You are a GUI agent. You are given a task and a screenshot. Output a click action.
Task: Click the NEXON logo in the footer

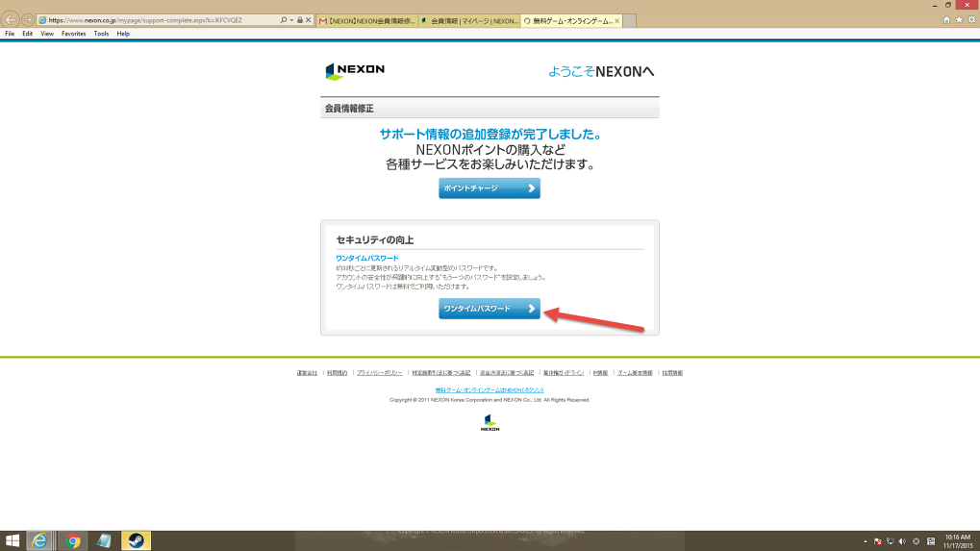point(490,422)
